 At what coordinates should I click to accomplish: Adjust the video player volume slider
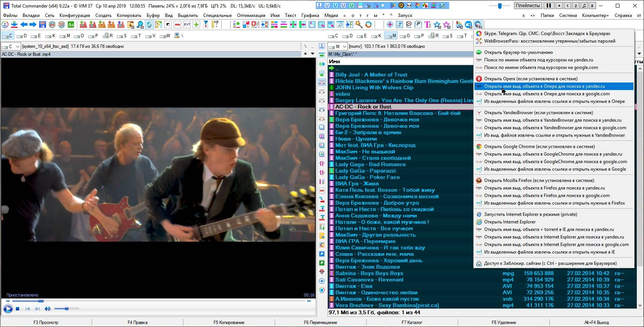(66, 309)
